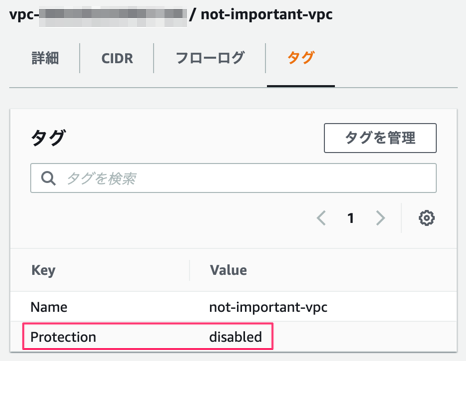This screenshot has height=402, width=466.
Task: Open the 詳細 tab
Action: tap(45, 58)
